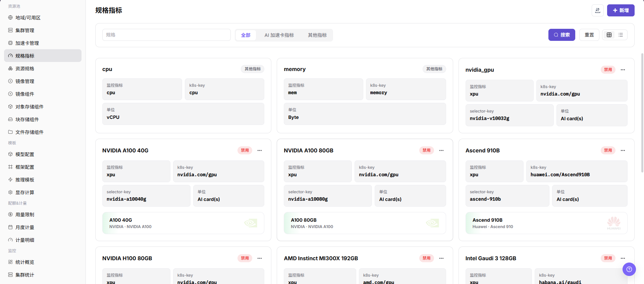Click the 禁用 badge on NVIDIA A100 40G
Image resolution: width=644 pixels, height=284 pixels.
tap(245, 150)
